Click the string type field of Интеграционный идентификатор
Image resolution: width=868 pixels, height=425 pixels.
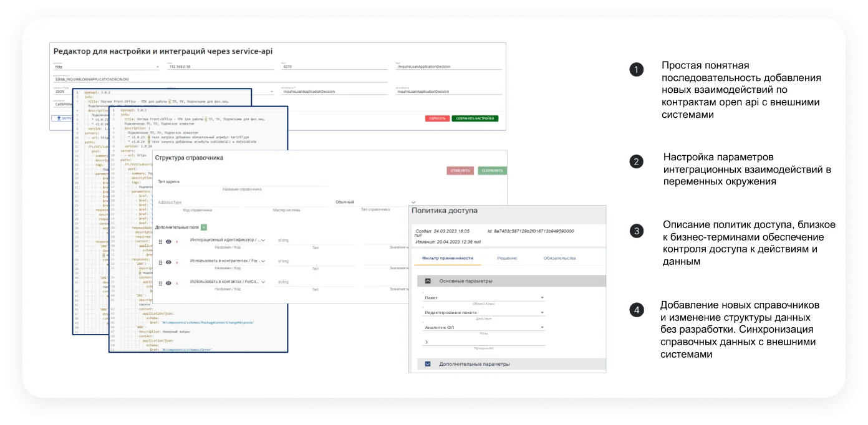tap(315, 241)
